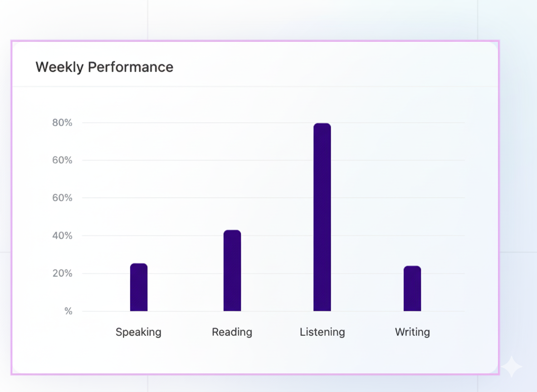Select the Speaking bar in the chart
Image resolution: width=537 pixels, height=392 pixels.
139,287
